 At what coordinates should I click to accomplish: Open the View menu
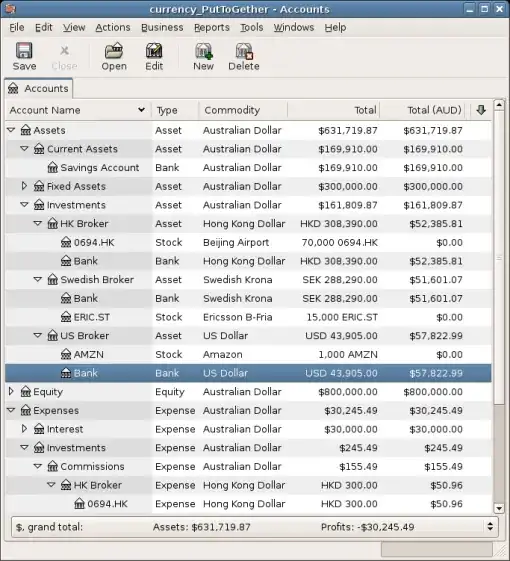tap(74, 28)
